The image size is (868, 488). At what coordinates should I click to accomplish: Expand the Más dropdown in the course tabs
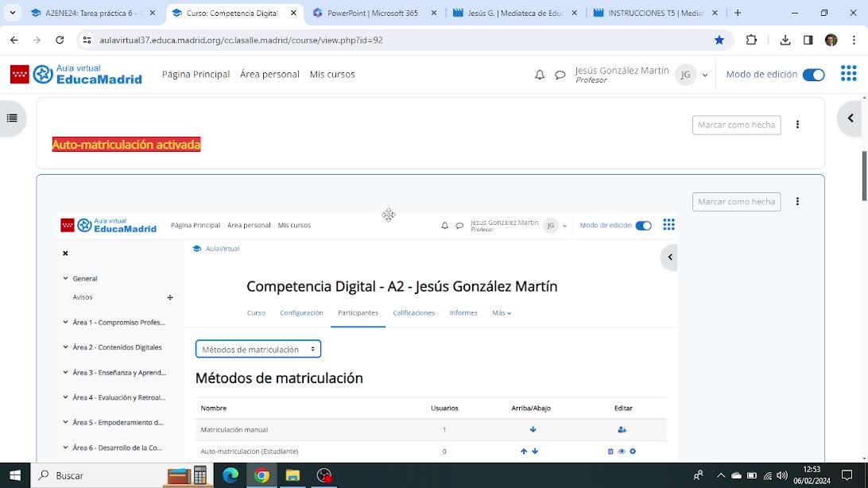(502, 313)
